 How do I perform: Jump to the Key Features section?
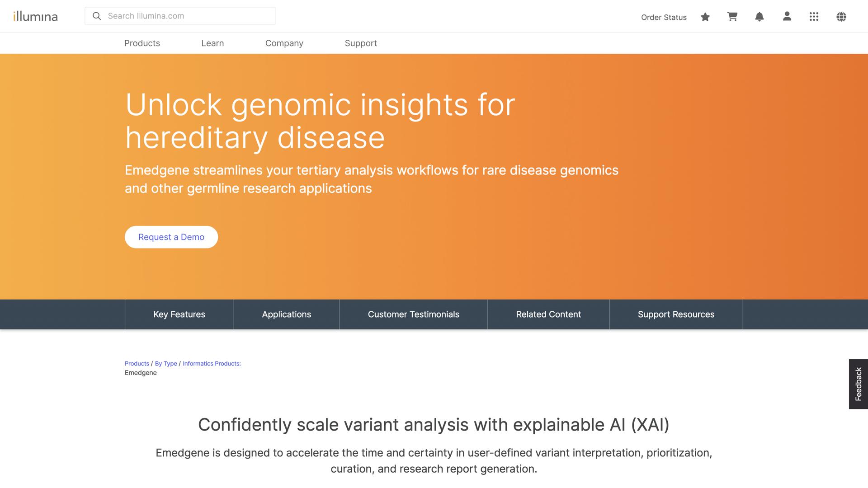tap(179, 314)
